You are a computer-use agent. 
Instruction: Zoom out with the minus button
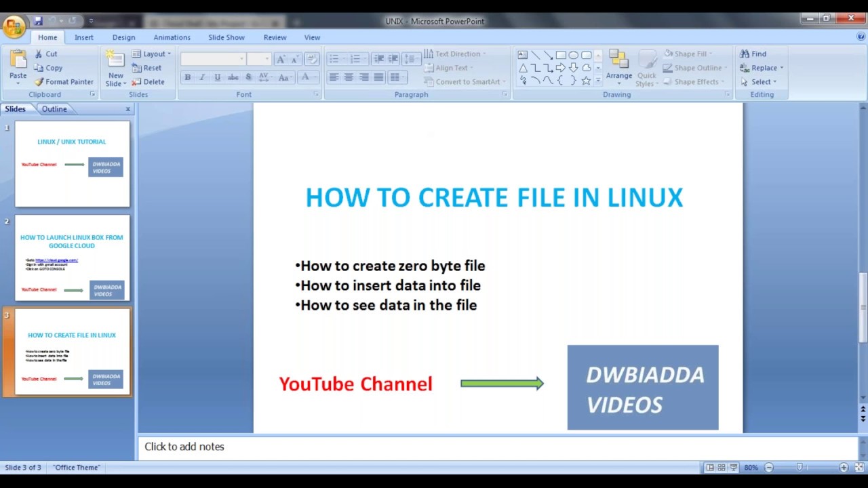(769, 468)
